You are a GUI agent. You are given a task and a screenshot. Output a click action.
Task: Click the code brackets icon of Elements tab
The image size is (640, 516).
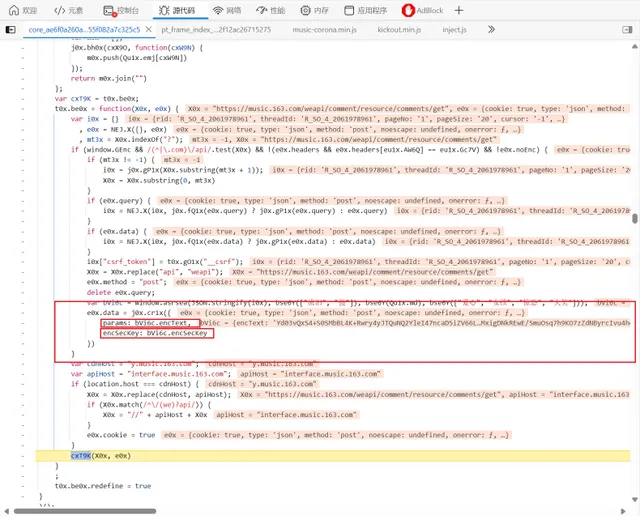[60, 10]
